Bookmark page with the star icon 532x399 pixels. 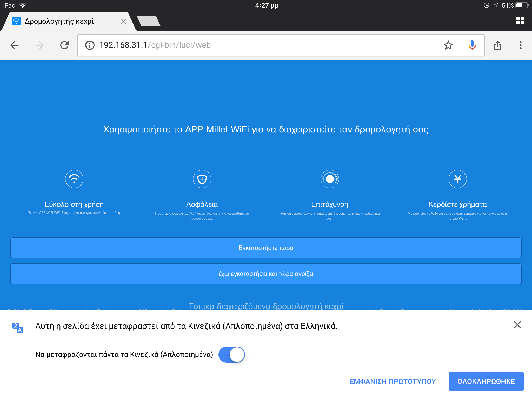tap(448, 45)
